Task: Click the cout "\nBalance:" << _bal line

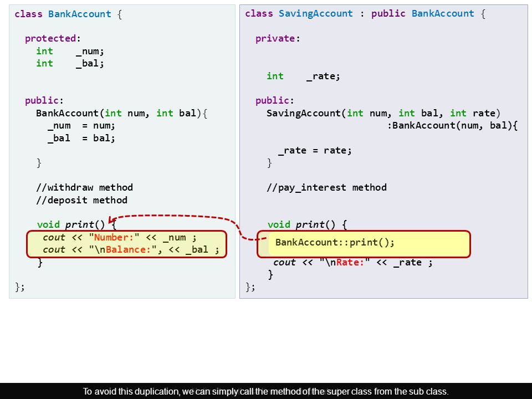Action: coord(131,250)
